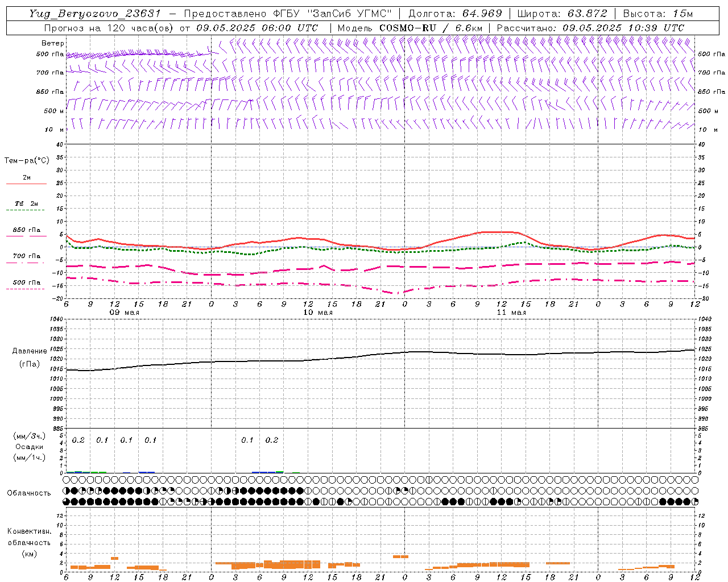Click the (мм/1ч.) precipitation unit label
The height and width of the screenshot is (582, 728).
pos(29,458)
